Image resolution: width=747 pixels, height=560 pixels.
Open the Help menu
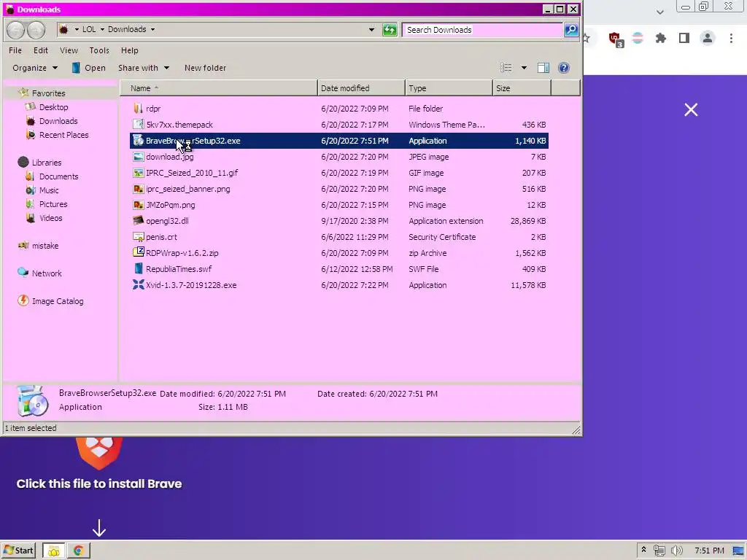click(x=129, y=50)
